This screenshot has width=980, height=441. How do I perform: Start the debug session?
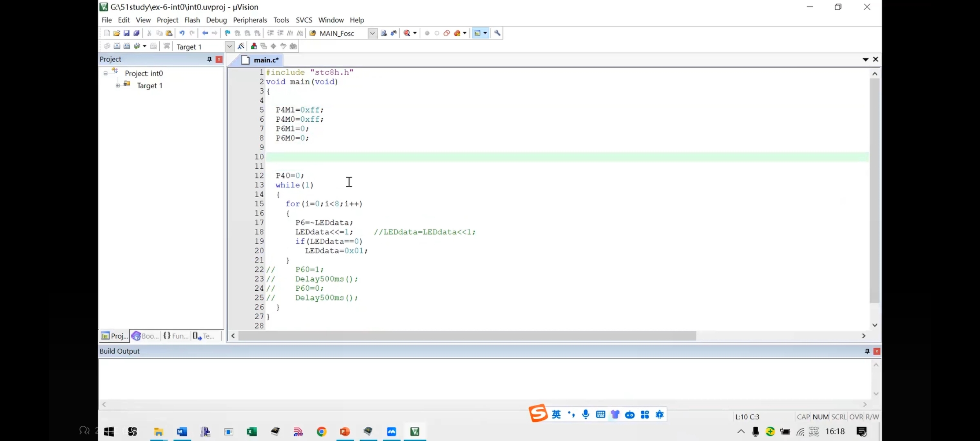click(407, 33)
